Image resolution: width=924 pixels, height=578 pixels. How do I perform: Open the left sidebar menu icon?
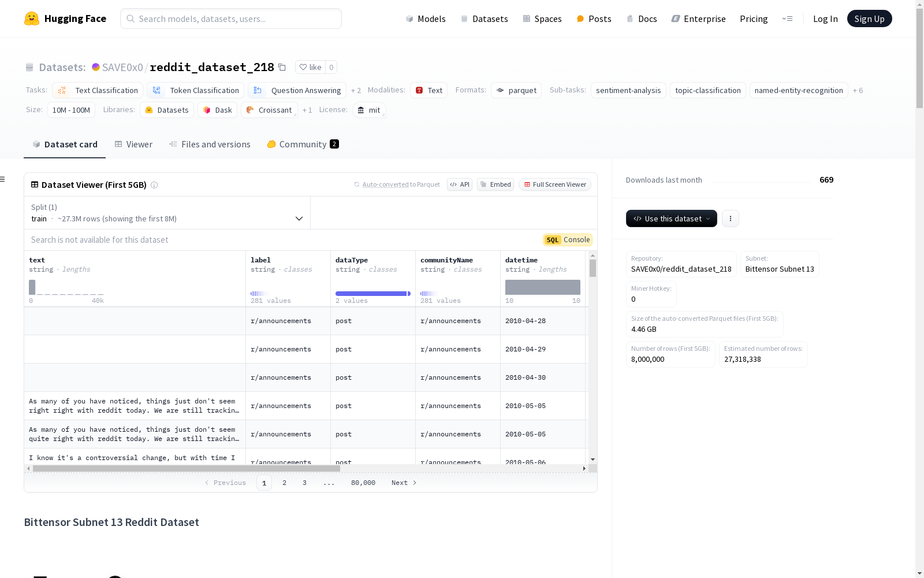click(x=2, y=179)
